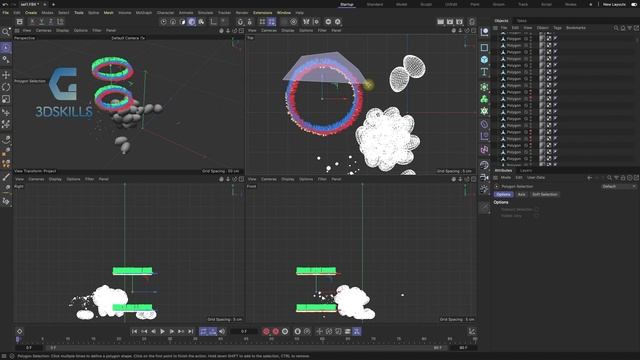This screenshot has width=640, height=360.
Task: Open the Render Settings icon
Action: tap(460, 22)
